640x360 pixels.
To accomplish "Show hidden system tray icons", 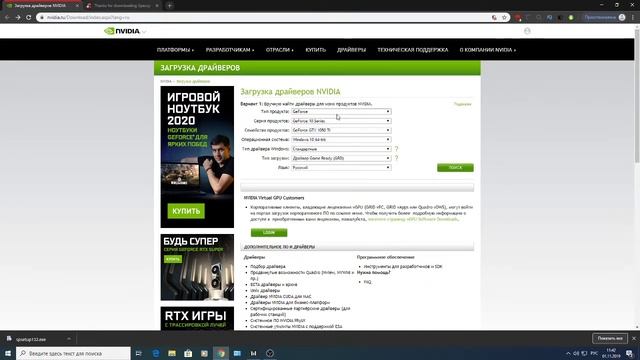I will [x=568, y=353].
